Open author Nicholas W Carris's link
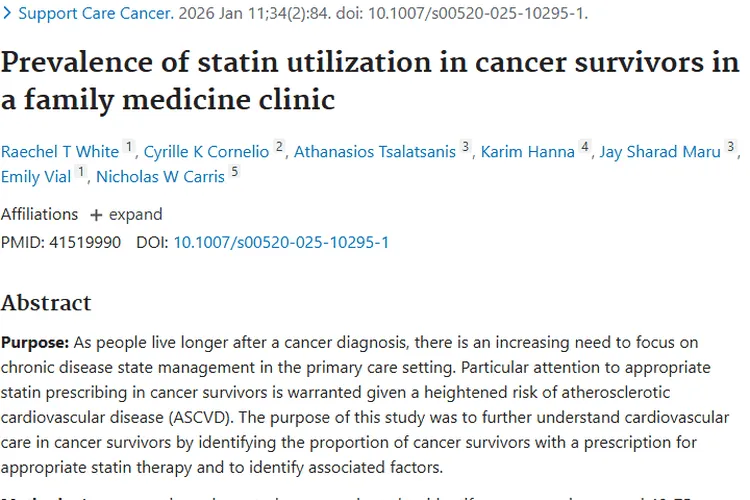 pyautogui.click(x=160, y=177)
